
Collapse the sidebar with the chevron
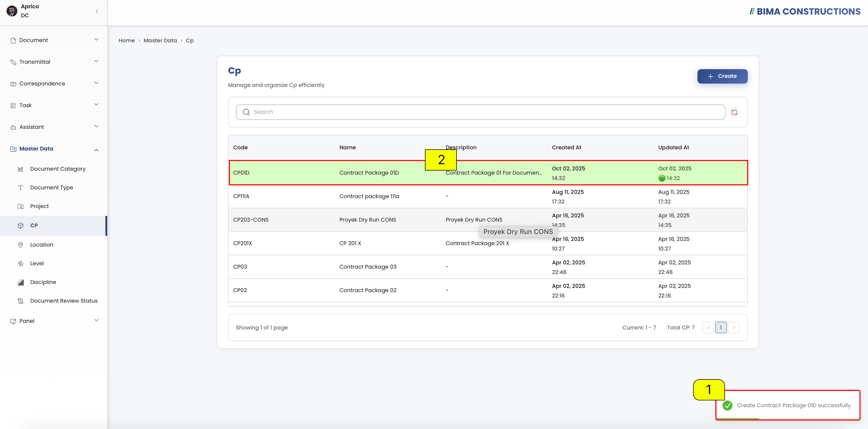coord(97,11)
